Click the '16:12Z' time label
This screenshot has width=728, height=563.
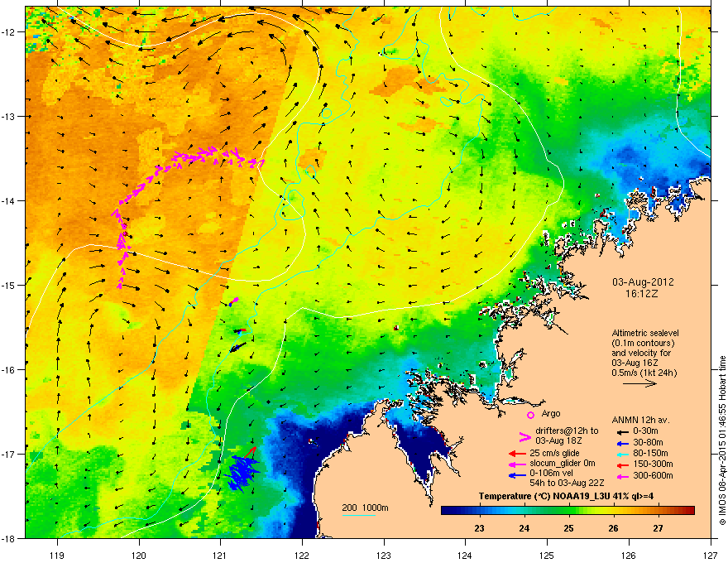click(642, 294)
